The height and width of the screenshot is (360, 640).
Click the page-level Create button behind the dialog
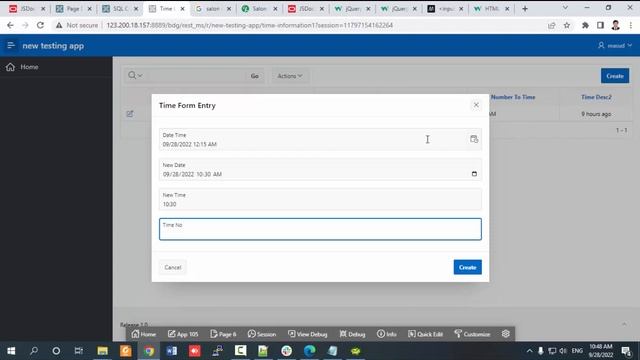click(x=615, y=76)
